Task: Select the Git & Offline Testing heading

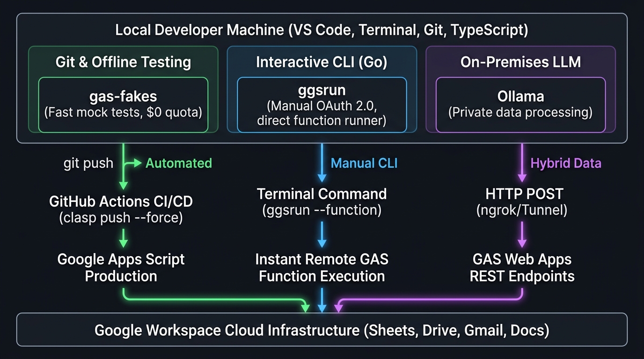Action: click(x=123, y=62)
